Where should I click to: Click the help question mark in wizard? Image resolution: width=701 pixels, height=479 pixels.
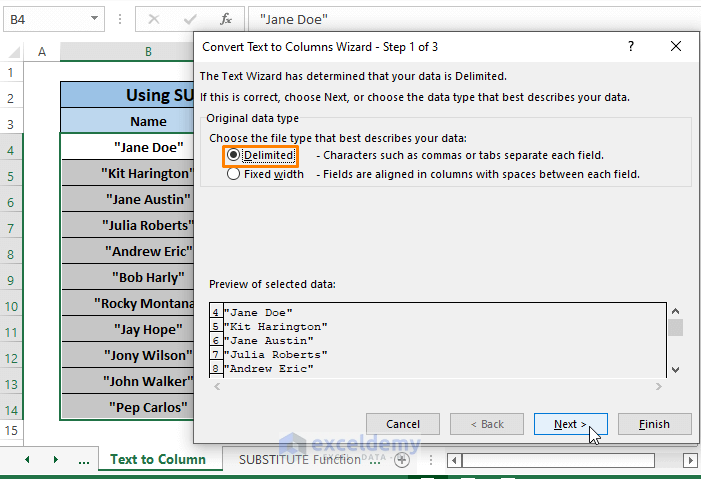tap(631, 46)
